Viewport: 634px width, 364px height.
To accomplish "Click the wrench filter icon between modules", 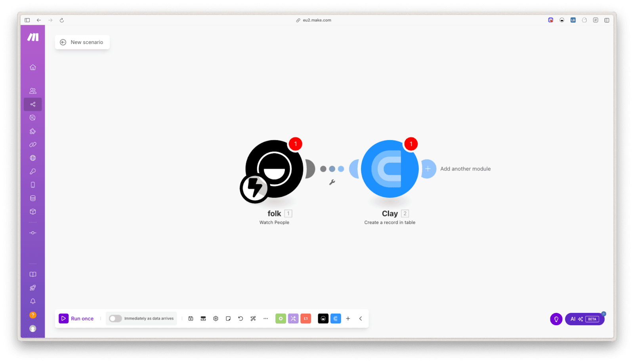I will (332, 182).
